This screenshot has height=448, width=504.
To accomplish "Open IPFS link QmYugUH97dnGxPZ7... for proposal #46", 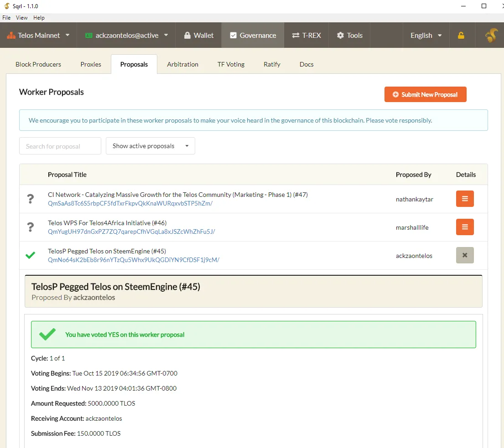I will point(131,232).
